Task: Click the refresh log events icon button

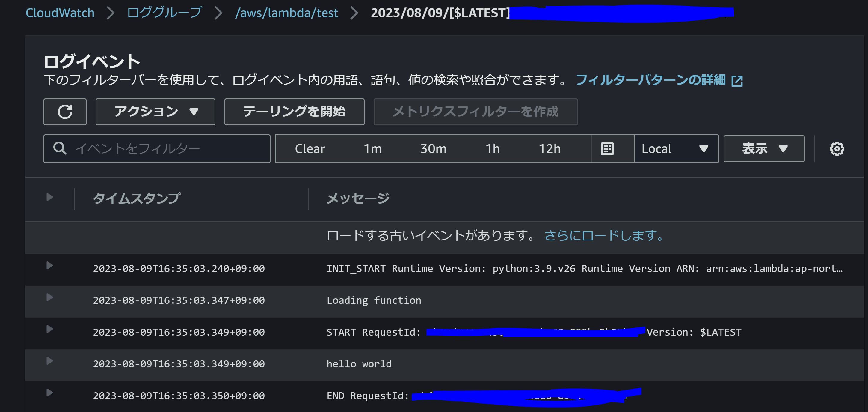Action: pos(65,112)
